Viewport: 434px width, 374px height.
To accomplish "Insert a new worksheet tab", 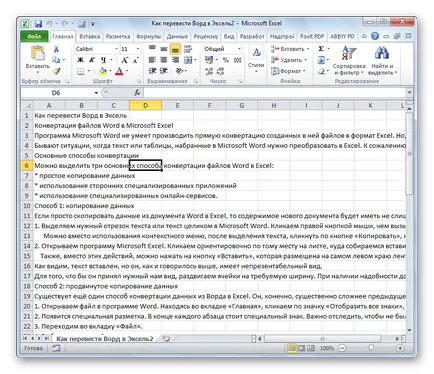I will point(166,339).
